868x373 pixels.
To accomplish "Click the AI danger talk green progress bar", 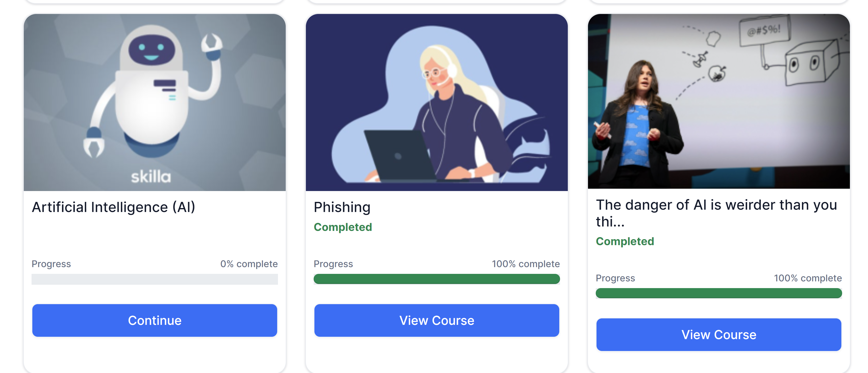I will (x=719, y=293).
